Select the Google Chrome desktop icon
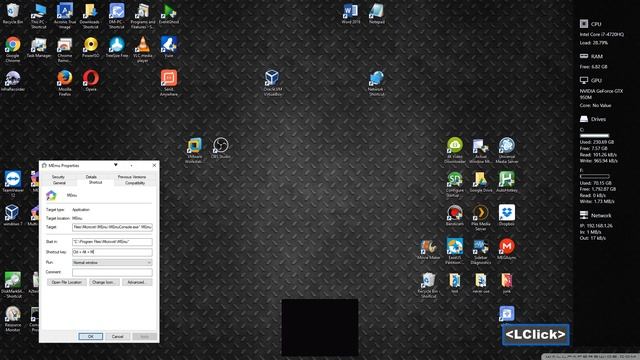The width and height of the screenshot is (640, 360). 13,44
